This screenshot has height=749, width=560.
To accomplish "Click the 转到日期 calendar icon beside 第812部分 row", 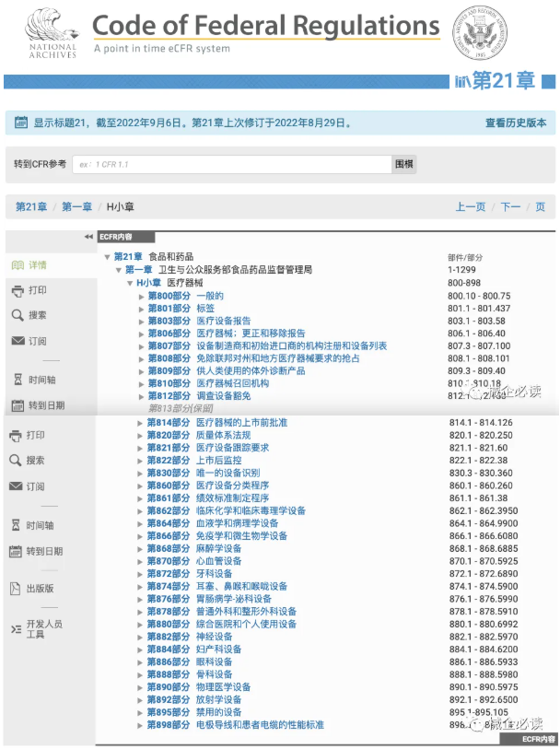I will click(17, 405).
